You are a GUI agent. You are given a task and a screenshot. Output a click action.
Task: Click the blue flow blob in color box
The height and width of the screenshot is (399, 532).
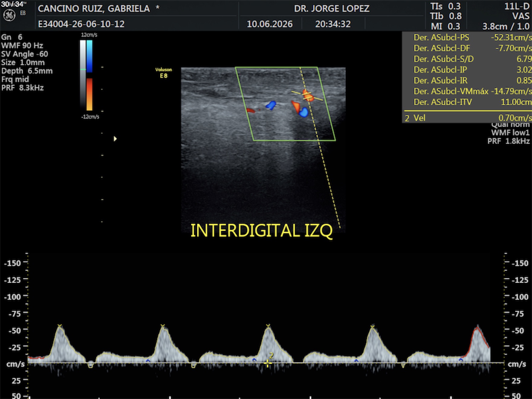pyautogui.click(x=271, y=105)
